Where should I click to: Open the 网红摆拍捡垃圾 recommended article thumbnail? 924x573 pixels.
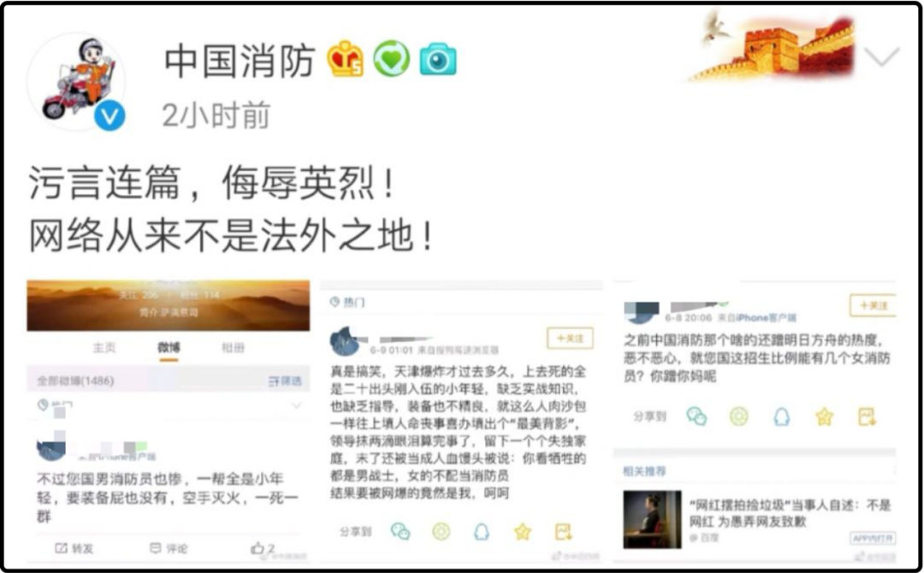pos(652,519)
